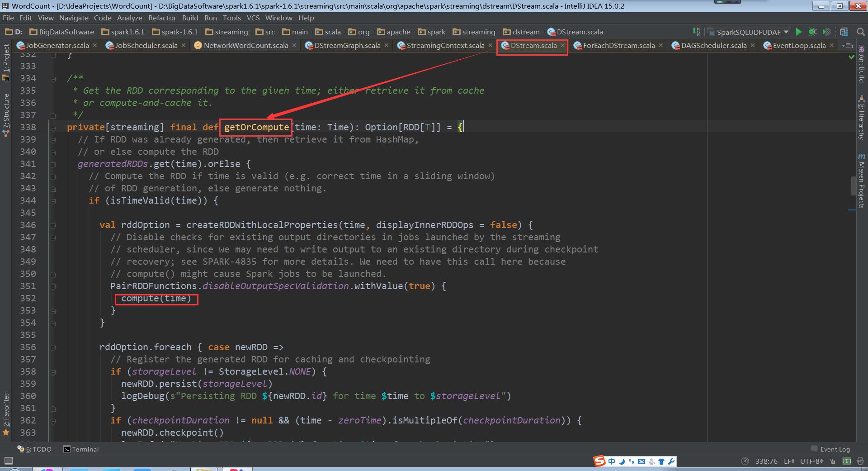Screen dimensions: 868x471
Task: Open Sogou settings wrench icon
Action: click(x=671, y=461)
